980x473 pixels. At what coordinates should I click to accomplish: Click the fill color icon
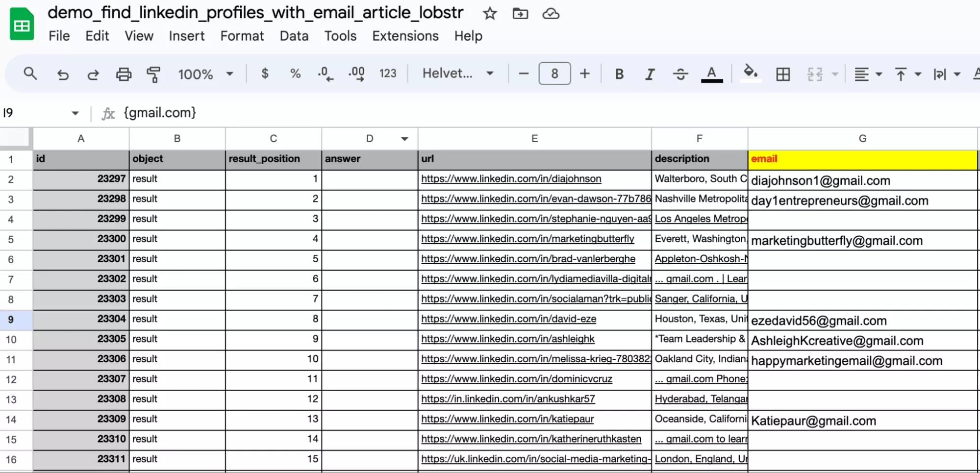click(750, 74)
